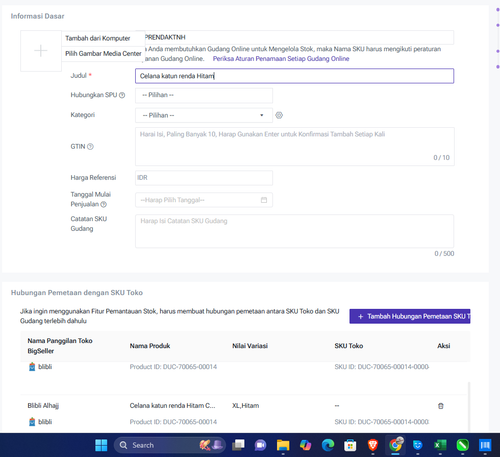Click Hubungkan SPU help icon

tap(122, 95)
